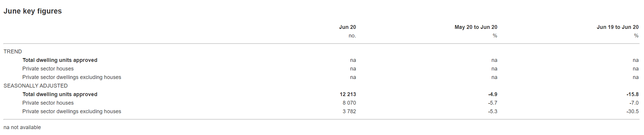Image resolution: width=644 pixels, height=135 pixels.
Task: Select Trend Private sector houses row label
Action: 48,69
